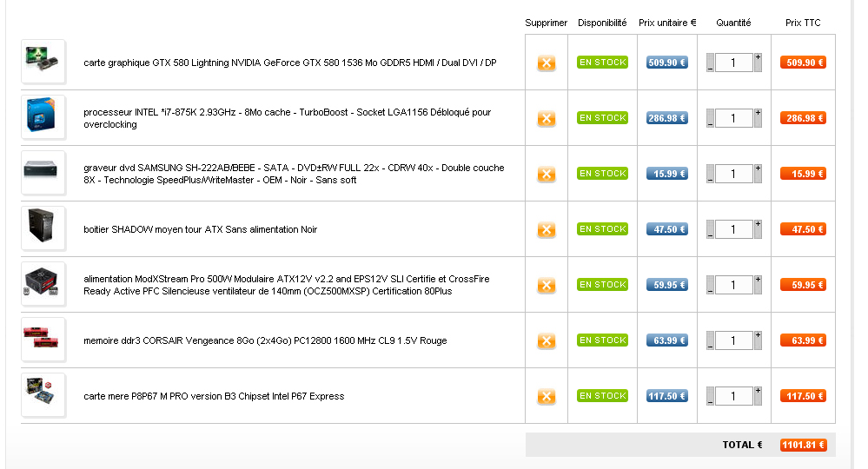868x469 pixels.
Task: Decrease quantity of INTEL i7-875K processor
Action: [x=711, y=123]
